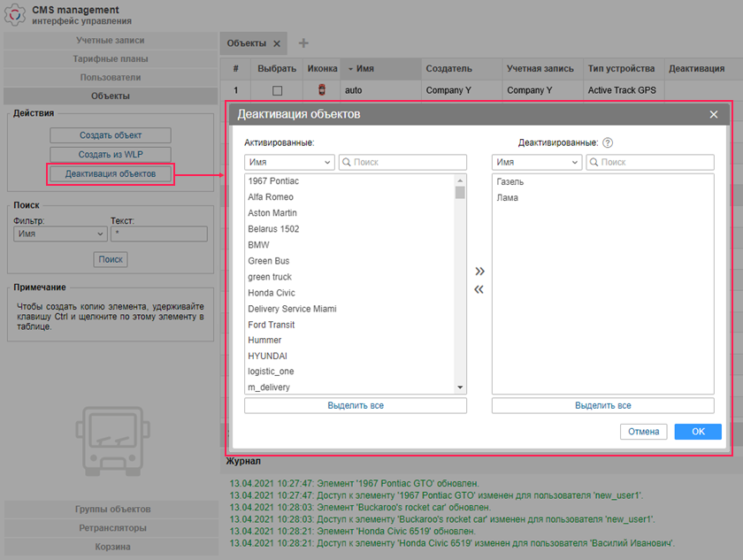743x560 pixels.
Task: Click the CMS management logo icon
Action: [x=15, y=15]
